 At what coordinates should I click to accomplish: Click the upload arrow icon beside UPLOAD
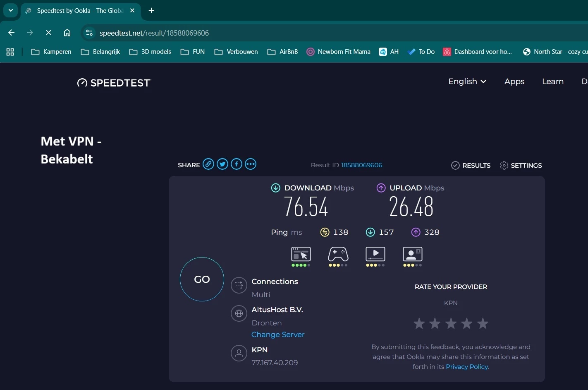[x=381, y=188]
